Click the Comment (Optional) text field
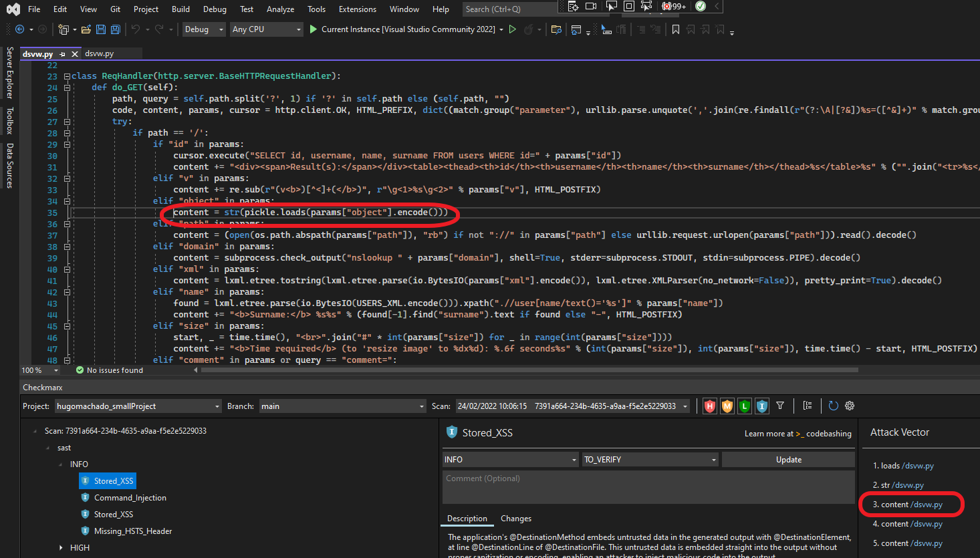Image resolution: width=980 pixels, height=558 pixels. (648, 487)
